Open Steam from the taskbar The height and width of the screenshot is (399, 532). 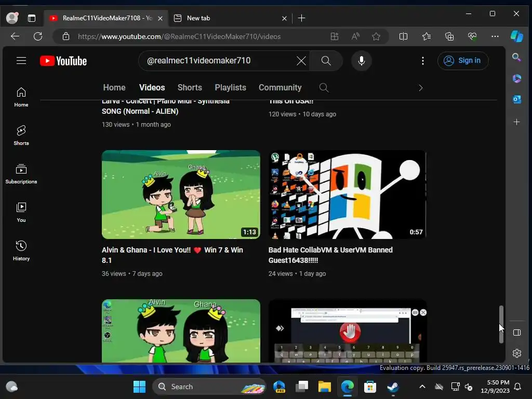[x=393, y=387]
